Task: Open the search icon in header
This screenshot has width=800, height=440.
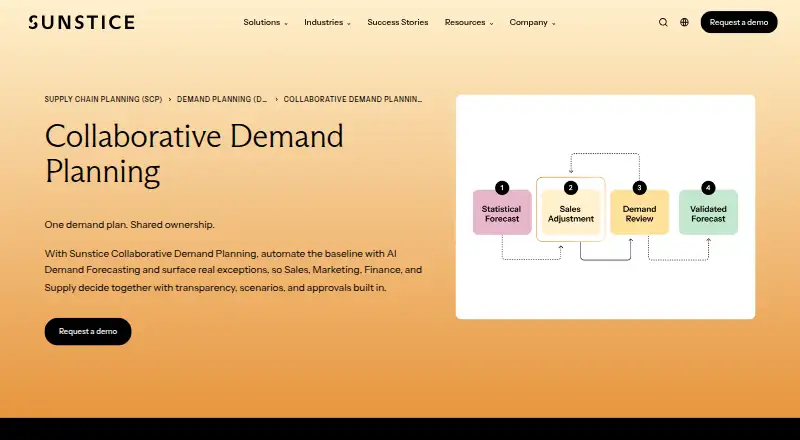Action: pyautogui.click(x=663, y=22)
